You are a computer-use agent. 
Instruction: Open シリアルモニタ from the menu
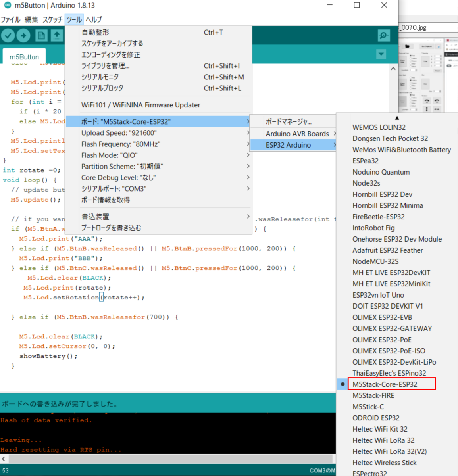(x=158, y=77)
